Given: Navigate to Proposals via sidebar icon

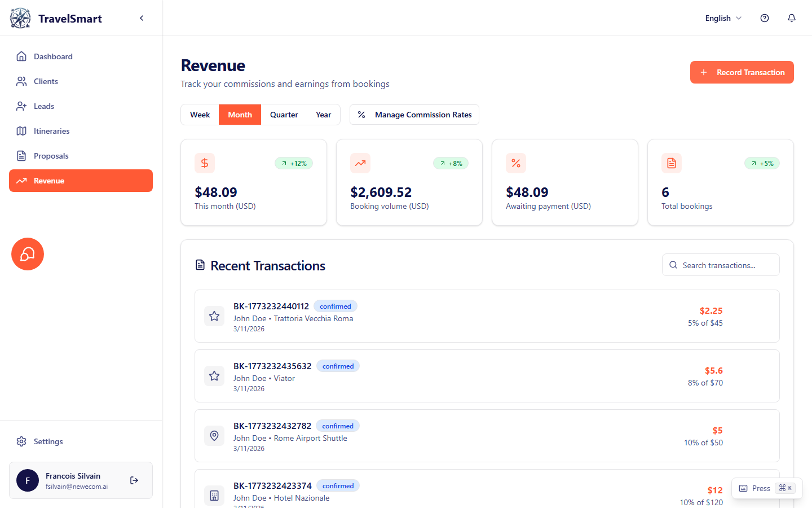Looking at the screenshot, I should click(x=21, y=156).
